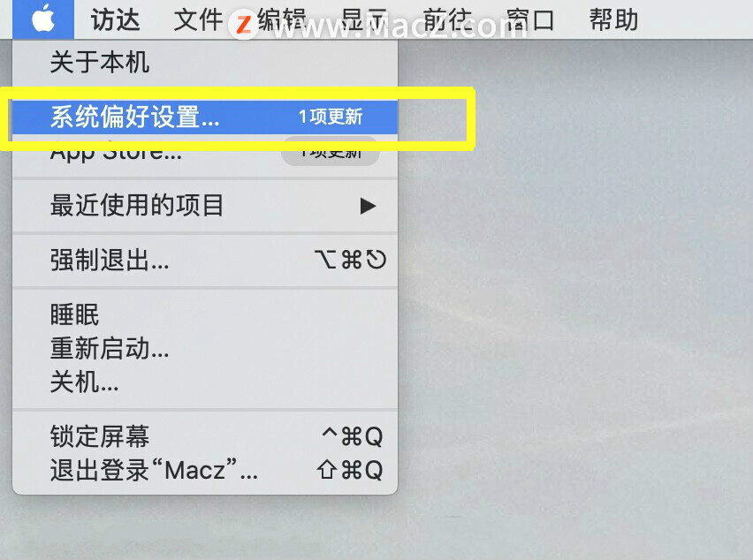Click the gray update badge beside App Store
This screenshot has height=560, width=753.
tap(331, 153)
